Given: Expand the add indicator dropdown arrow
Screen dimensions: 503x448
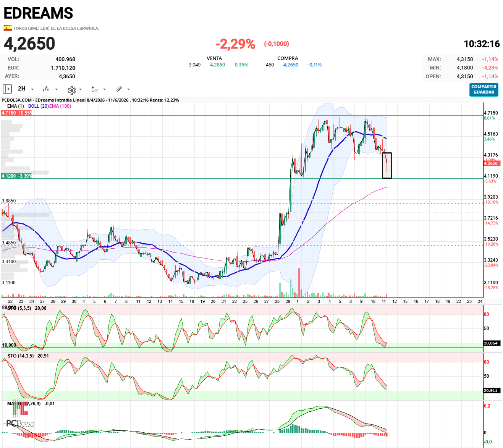Looking at the screenshot, I should click(x=104, y=89).
